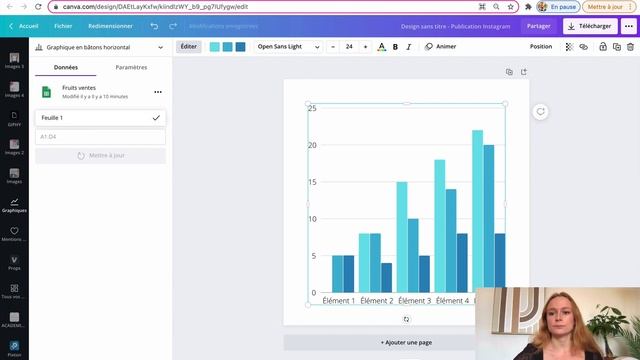Click design title Design sans titre
Viewport: 640px width, 360px height.
pyautogui.click(x=456, y=26)
